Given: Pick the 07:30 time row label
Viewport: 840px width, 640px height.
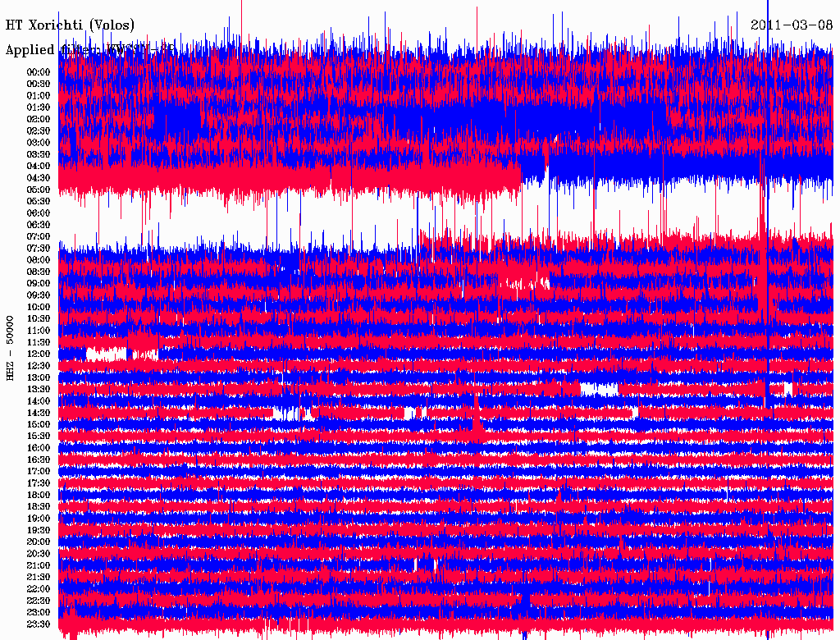Looking at the screenshot, I should coord(39,248).
